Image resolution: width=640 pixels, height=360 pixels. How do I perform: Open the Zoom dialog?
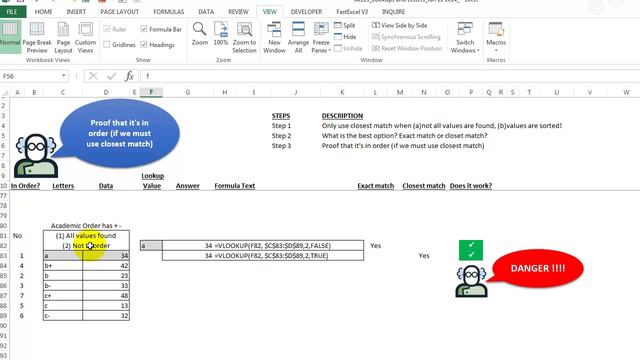200,34
